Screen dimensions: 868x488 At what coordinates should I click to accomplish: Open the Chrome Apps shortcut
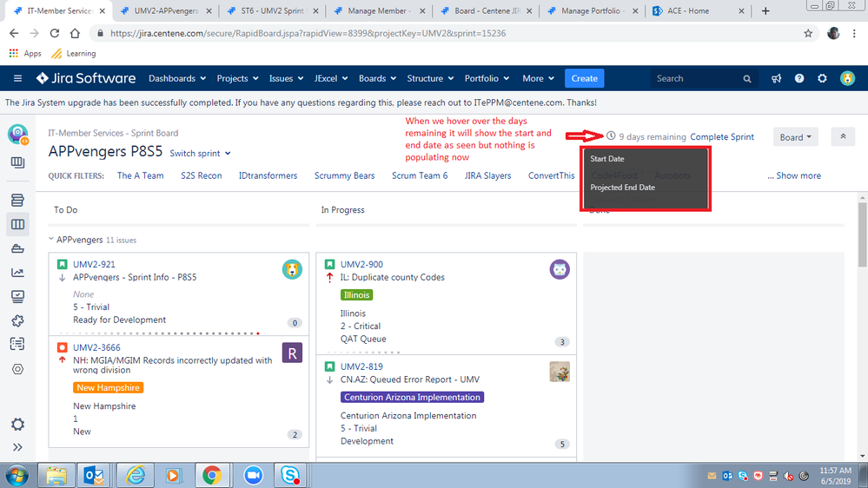[x=25, y=54]
